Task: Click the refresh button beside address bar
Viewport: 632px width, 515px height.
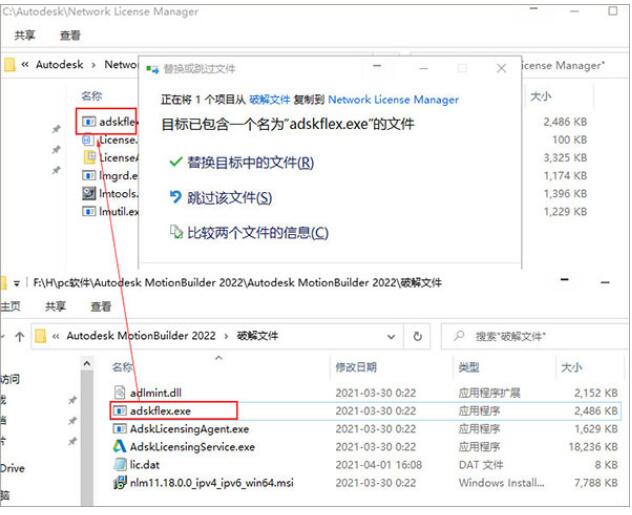Action: point(418,336)
